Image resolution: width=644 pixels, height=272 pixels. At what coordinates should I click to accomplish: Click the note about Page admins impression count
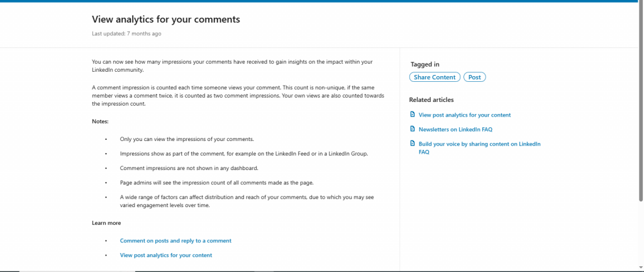[216, 183]
